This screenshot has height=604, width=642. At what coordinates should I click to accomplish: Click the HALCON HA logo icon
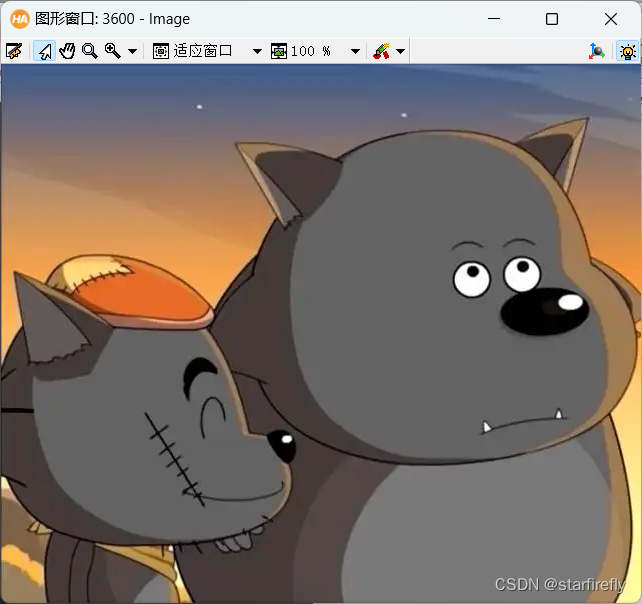pos(19,19)
